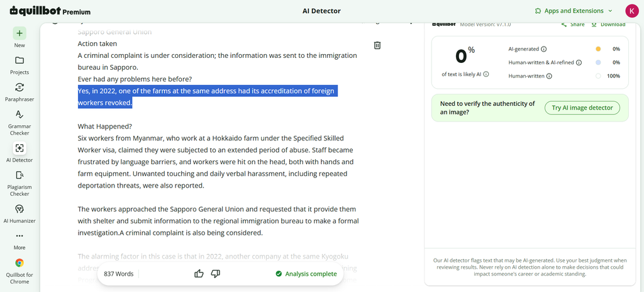
Task: Share the AI detection report
Action: [573, 25]
